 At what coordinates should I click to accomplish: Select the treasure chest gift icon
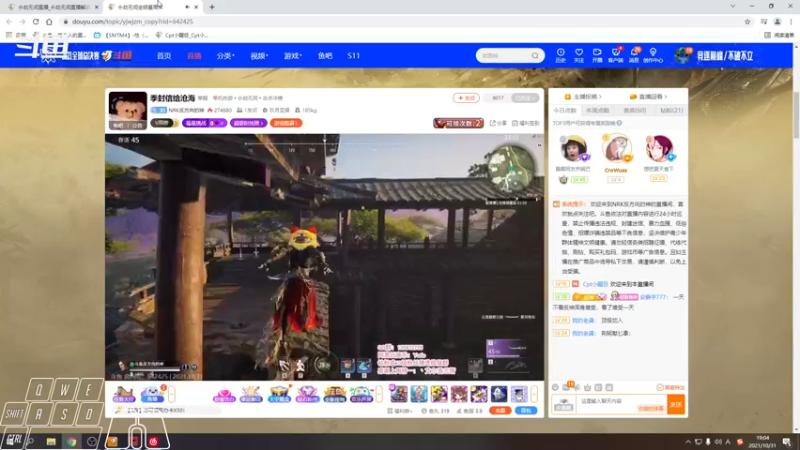[x=279, y=394]
